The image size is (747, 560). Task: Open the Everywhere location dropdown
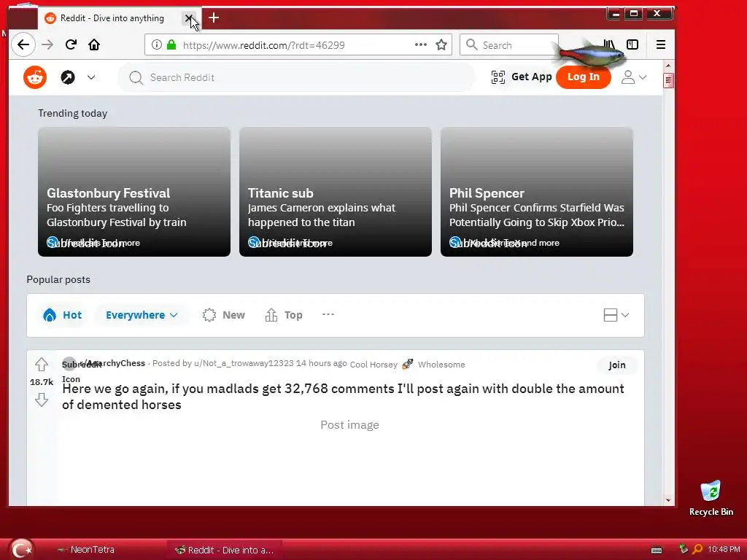pos(142,315)
